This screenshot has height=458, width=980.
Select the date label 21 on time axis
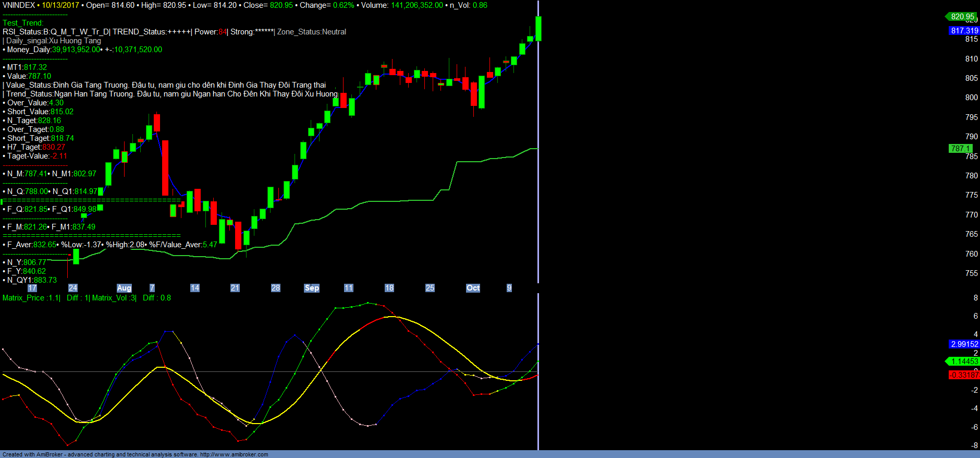(235, 288)
